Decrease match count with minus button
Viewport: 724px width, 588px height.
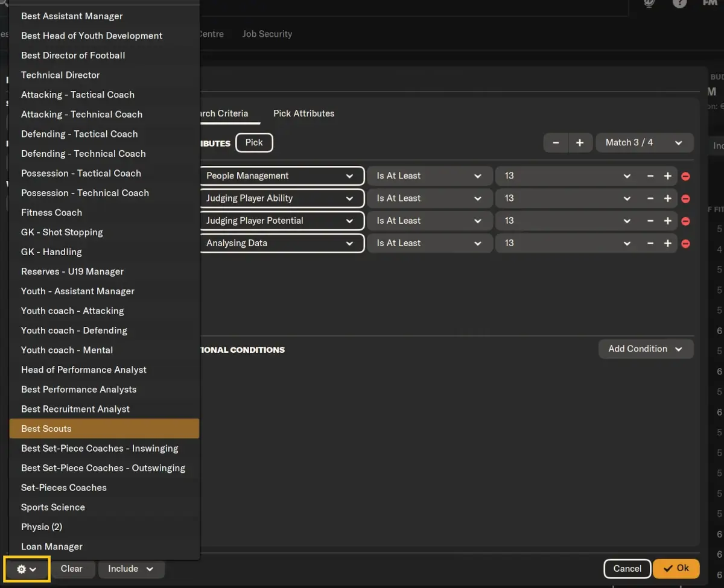point(556,142)
